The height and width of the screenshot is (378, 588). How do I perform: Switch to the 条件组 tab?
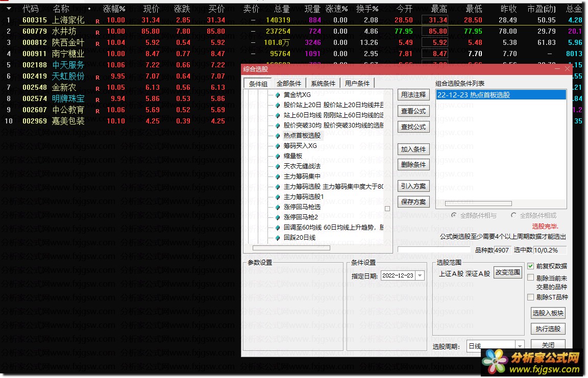[x=258, y=84]
